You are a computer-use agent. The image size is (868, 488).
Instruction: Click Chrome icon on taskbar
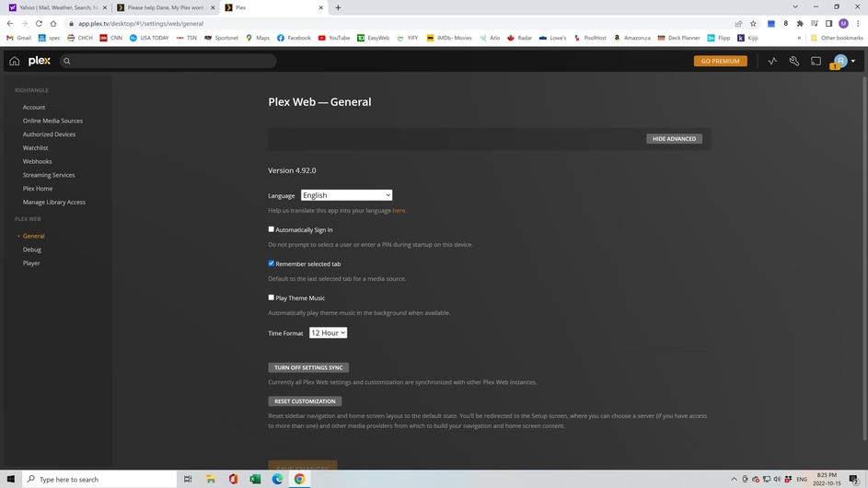pos(299,479)
